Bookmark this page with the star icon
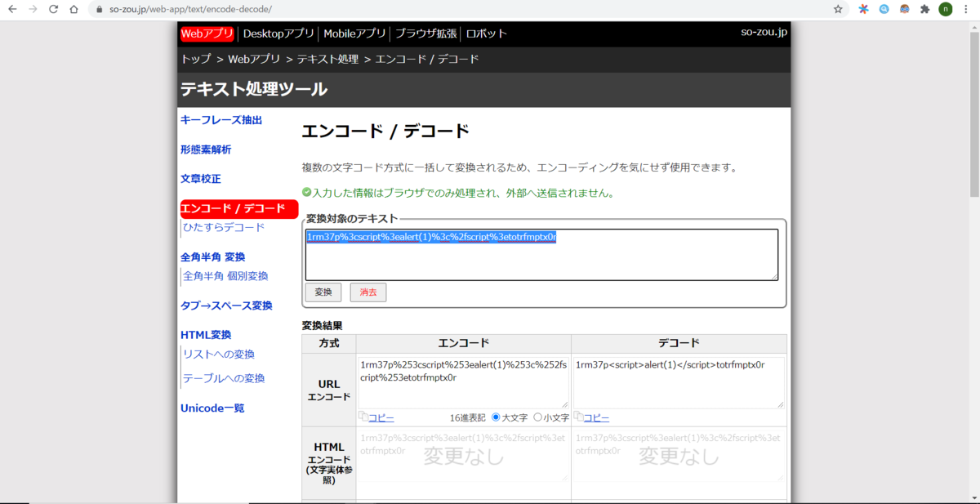 pyautogui.click(x=838, y=9)
